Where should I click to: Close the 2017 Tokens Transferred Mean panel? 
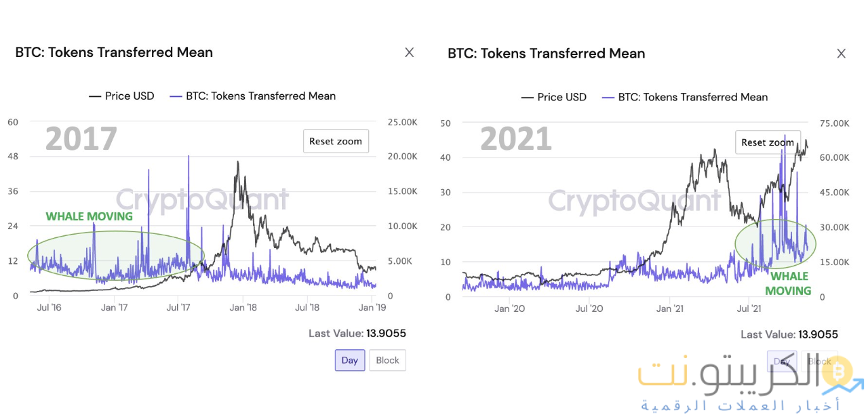tap(410, 52)
